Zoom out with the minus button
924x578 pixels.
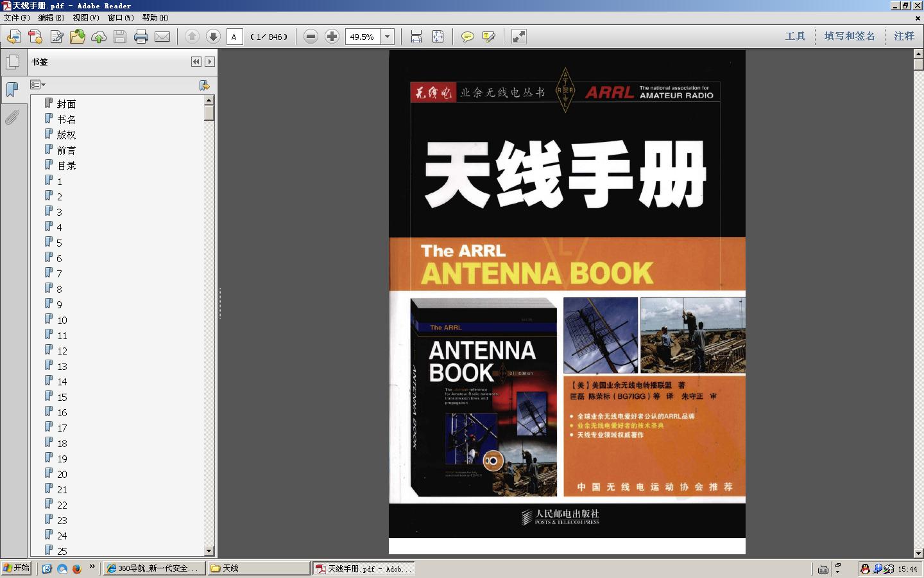click(311, 37)
